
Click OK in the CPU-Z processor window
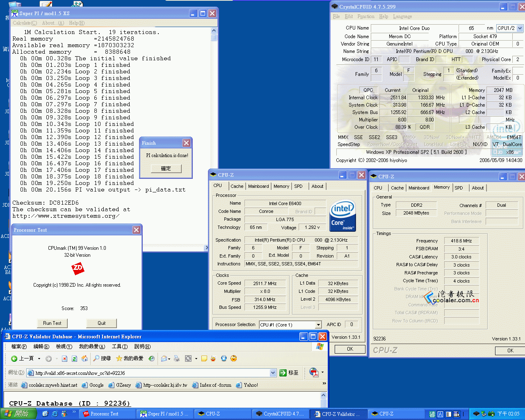(350, 349)
